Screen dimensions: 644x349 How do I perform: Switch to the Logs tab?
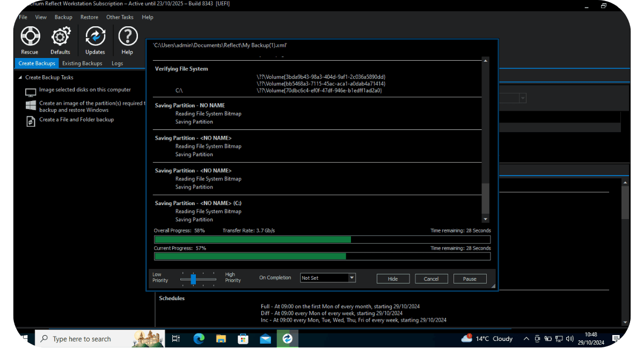pos(117,63)
